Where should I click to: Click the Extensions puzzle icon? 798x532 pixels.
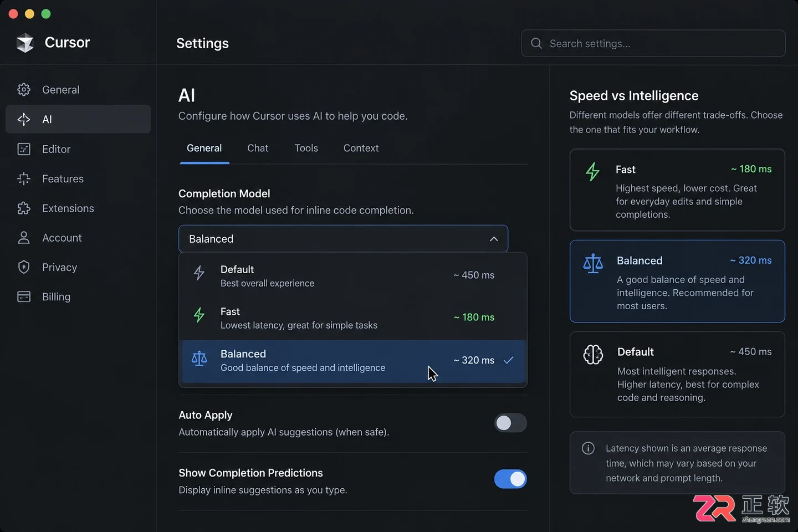[24, 208]
